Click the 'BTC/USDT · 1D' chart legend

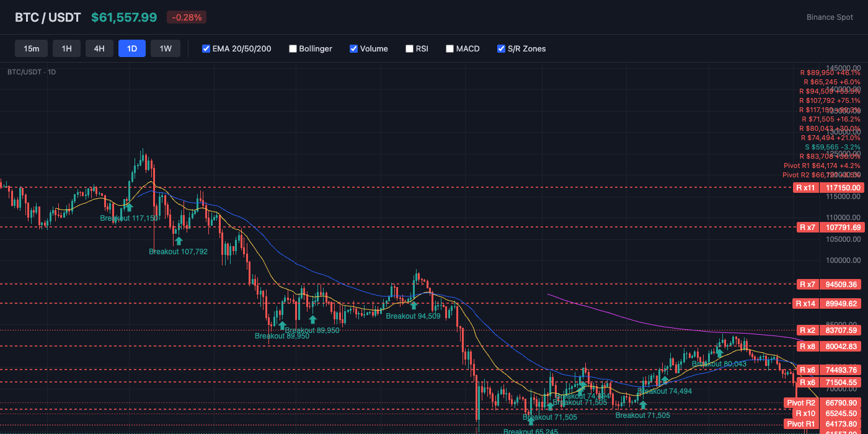click(x=32, y=72)
